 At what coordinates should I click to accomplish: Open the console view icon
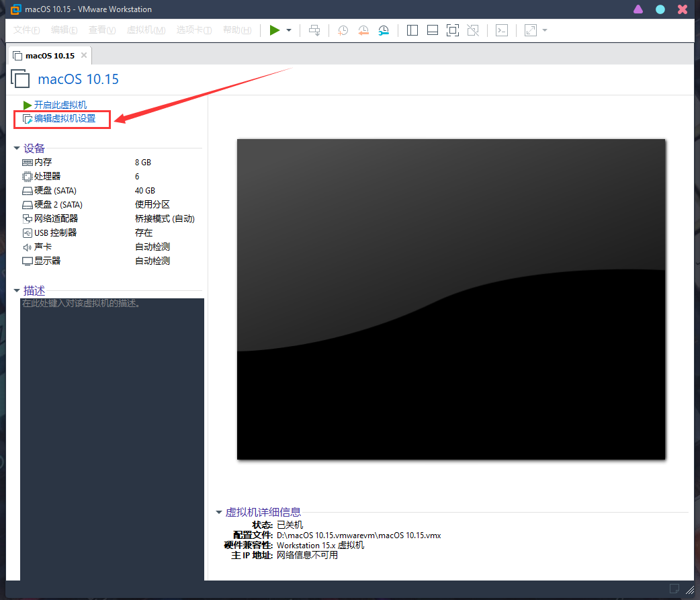[x=502, y=30]
